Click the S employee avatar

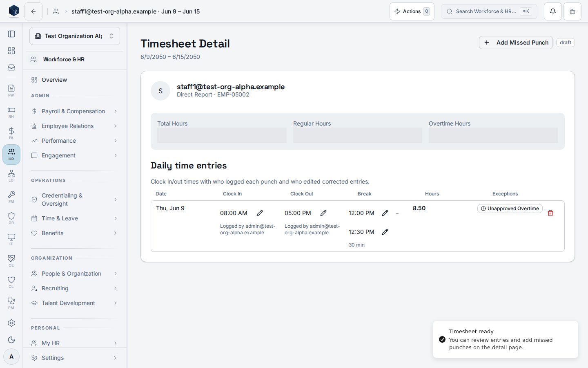pos(160,91)
